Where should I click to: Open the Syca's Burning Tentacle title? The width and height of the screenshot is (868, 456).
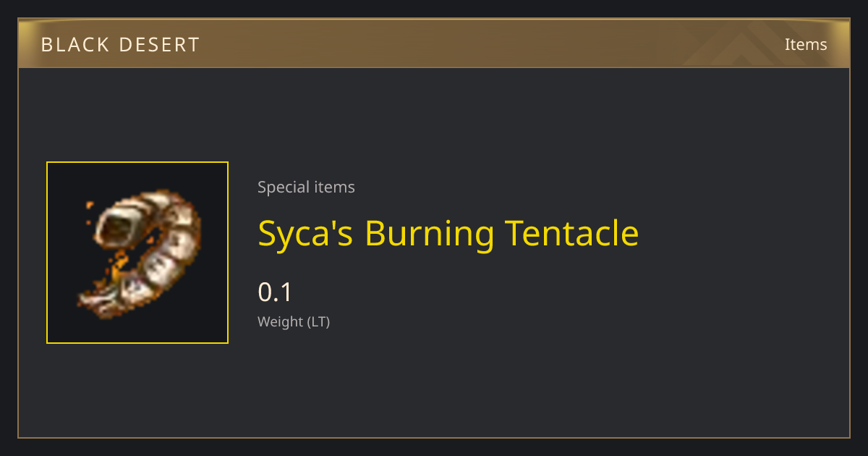[x=448, y=234]
